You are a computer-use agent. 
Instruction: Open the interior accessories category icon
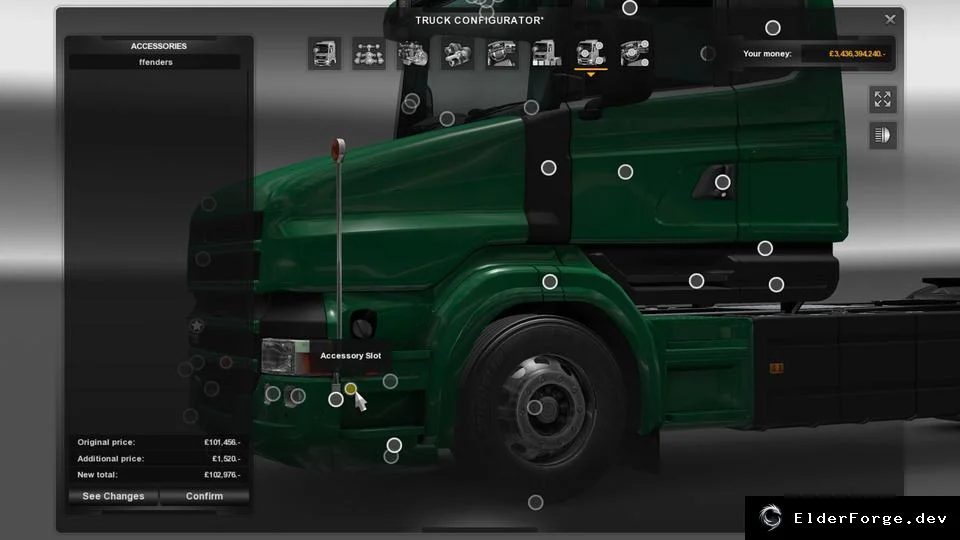point(635,53)
